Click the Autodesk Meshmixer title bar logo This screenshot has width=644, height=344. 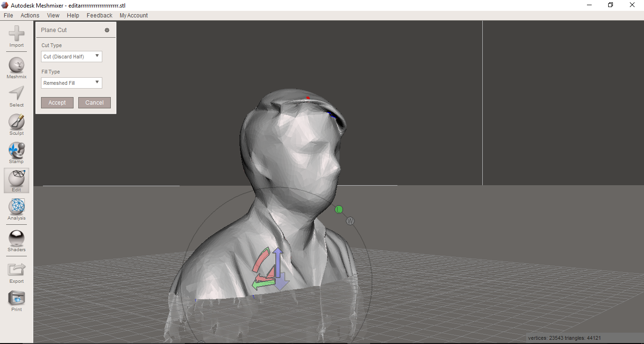tap(5, 5)
